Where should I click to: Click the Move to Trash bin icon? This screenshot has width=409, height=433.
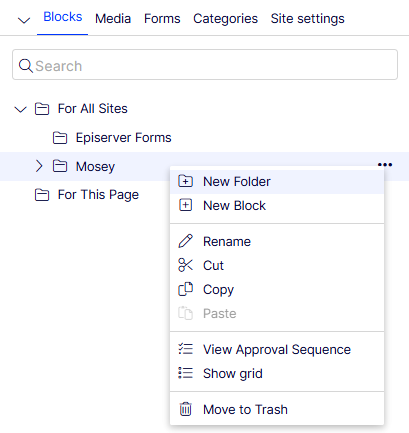tap(185, 409)
